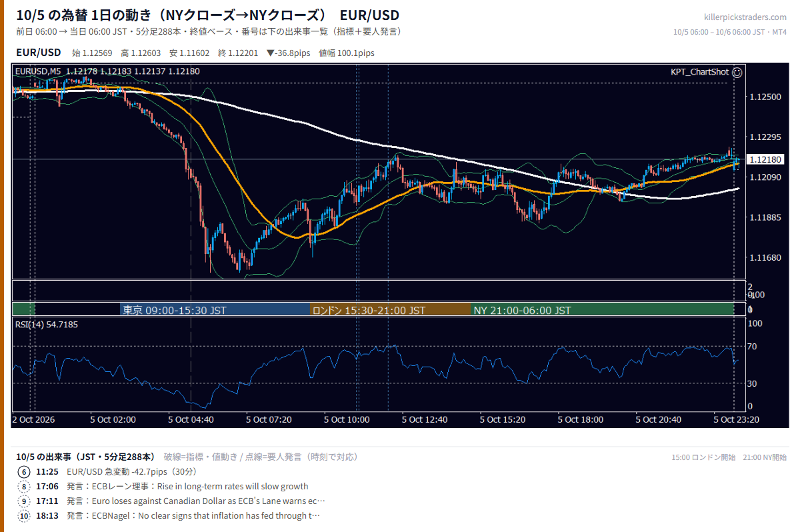This screenshot has height=532, width=800.
Task: Open the killerpickstraders.com link
Action: click(745, 17)
